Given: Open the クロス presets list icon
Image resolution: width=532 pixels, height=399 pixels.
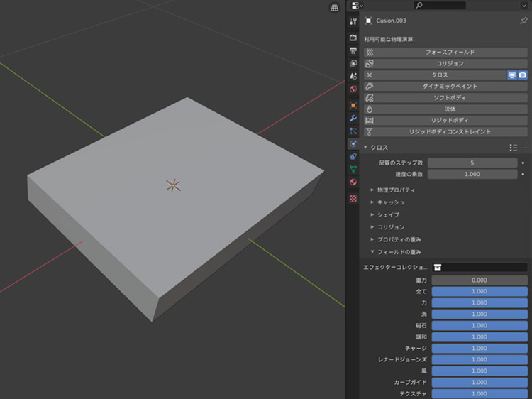Looking at the screenshot, I should (x=513, y=148).
